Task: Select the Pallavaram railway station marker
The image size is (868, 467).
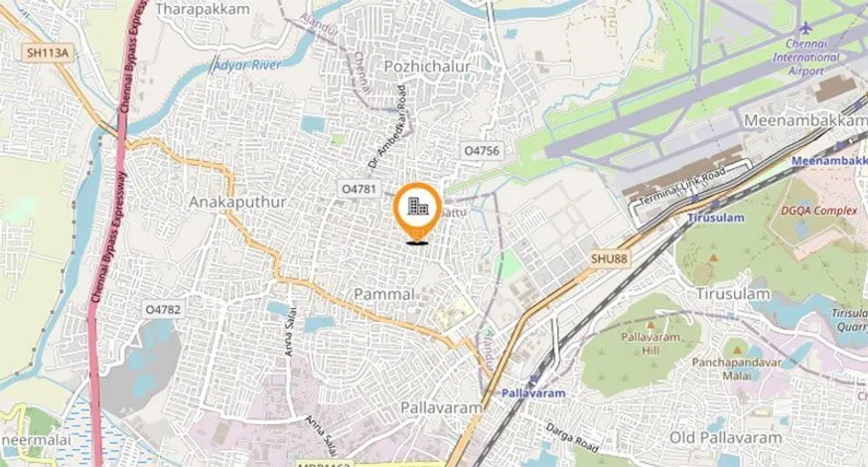Action: (533, 379)
